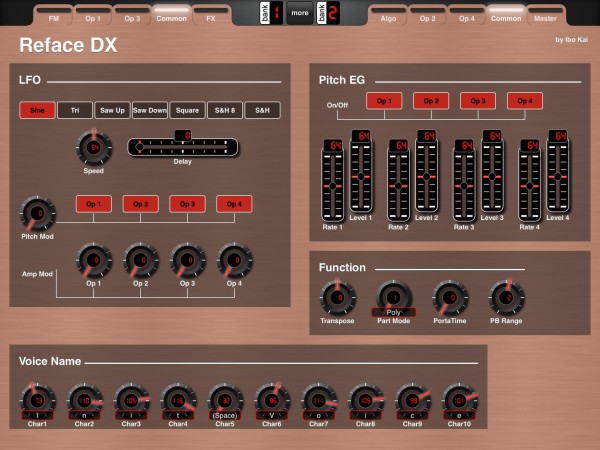Click the Poly part mode display

pos(394,312)
